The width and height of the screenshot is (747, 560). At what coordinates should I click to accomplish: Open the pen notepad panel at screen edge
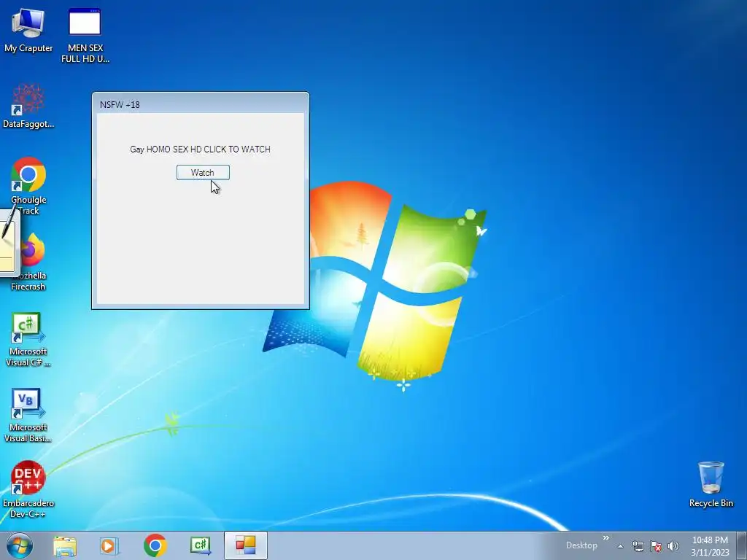(x=9, y=243)
